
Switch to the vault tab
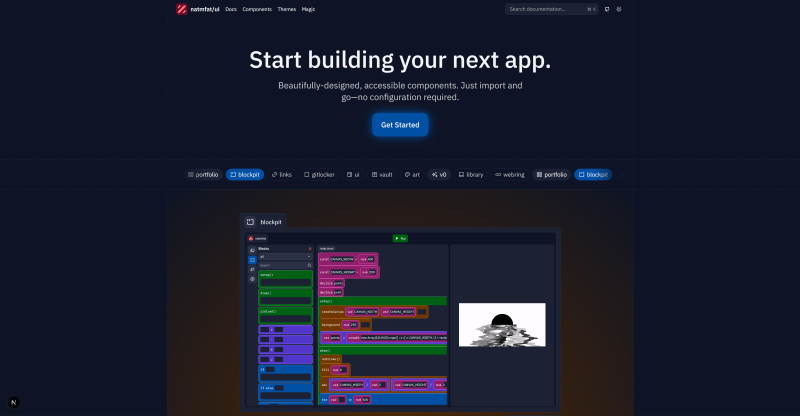click(383, 174)
